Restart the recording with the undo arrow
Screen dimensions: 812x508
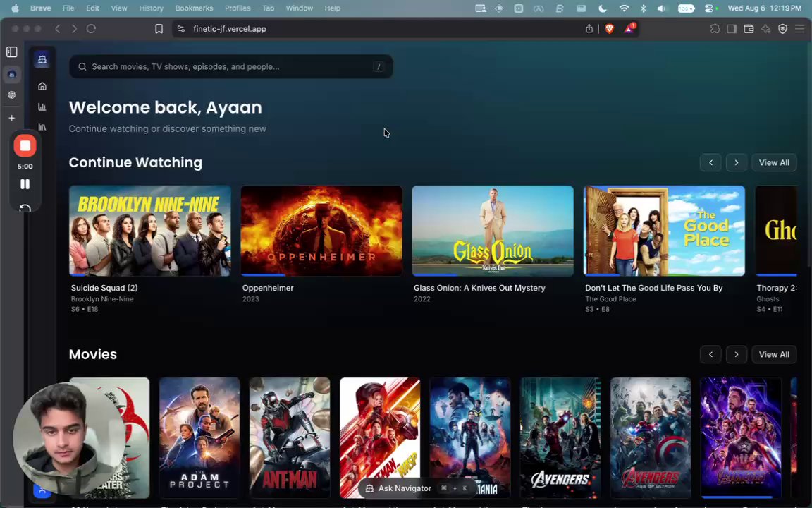point(25,208)
